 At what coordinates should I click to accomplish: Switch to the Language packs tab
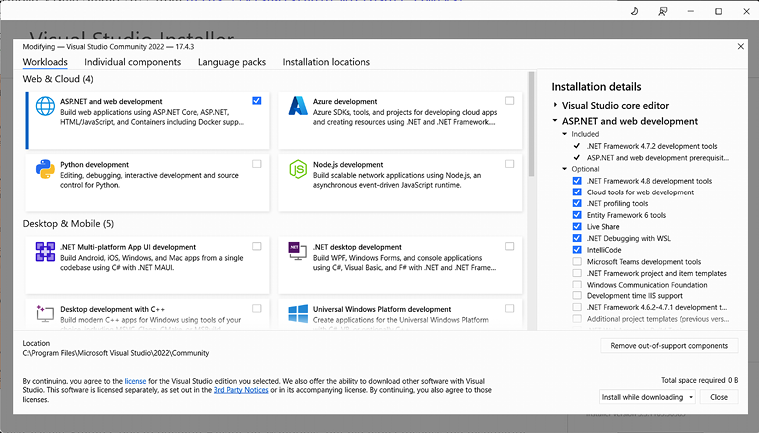[x=232, y=62]
